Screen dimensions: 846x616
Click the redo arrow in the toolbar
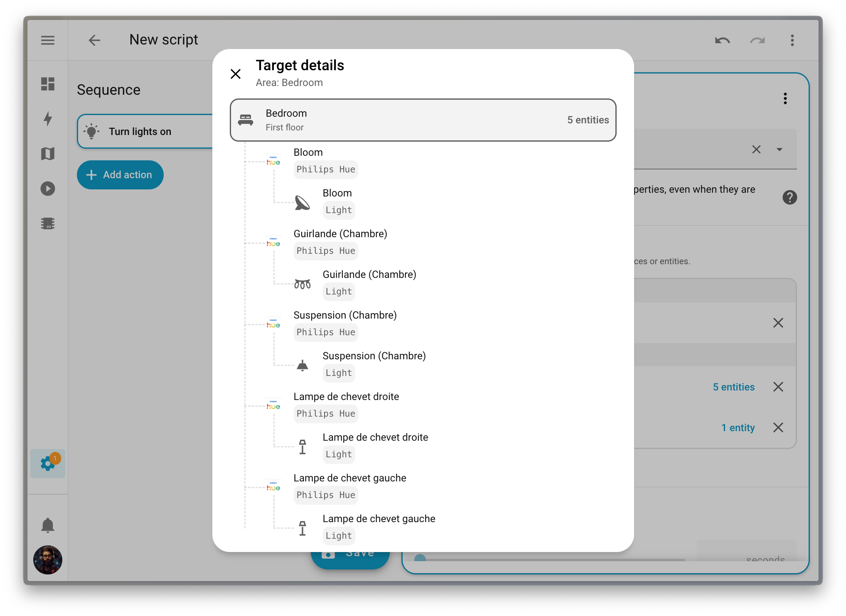click(757, 40)
